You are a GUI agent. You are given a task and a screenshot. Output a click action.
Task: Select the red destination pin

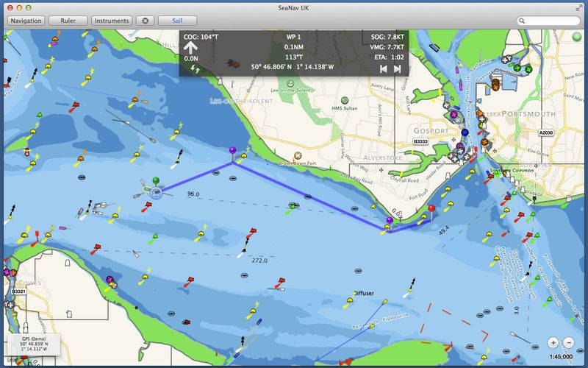click(431, 209)
